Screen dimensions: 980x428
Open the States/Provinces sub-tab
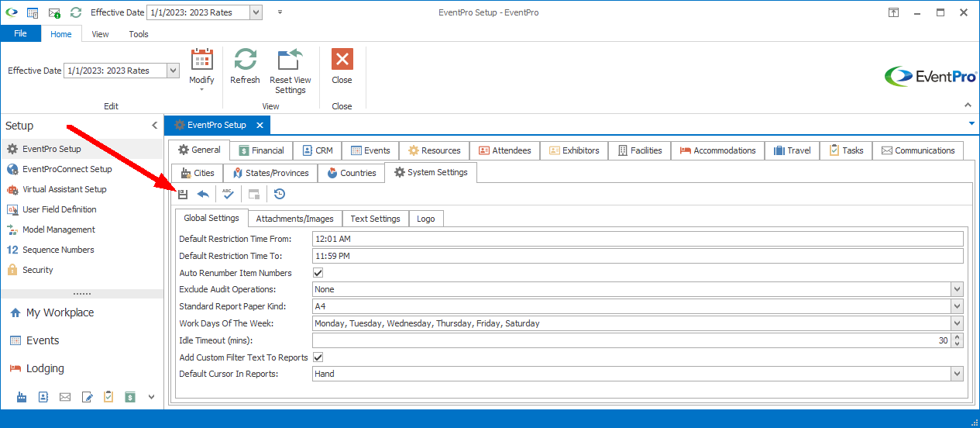click(x=270, y=173)
